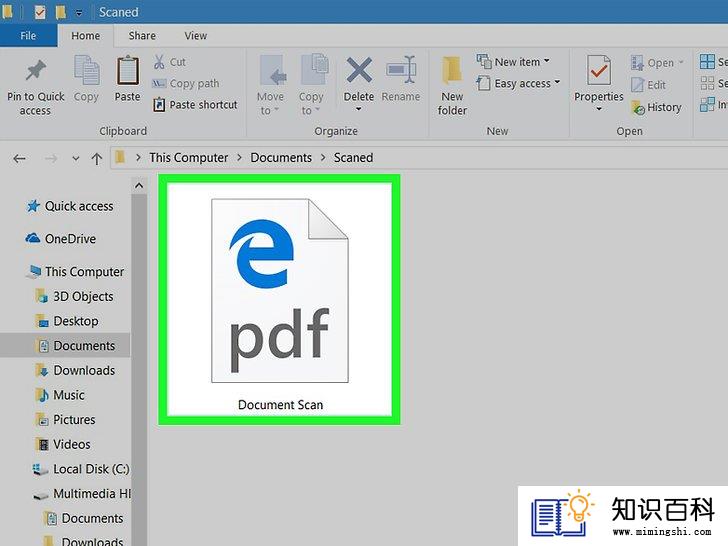
Task: Switch to the Share ribbon tab
Action: pyautogui.click(x=142, y=36)
